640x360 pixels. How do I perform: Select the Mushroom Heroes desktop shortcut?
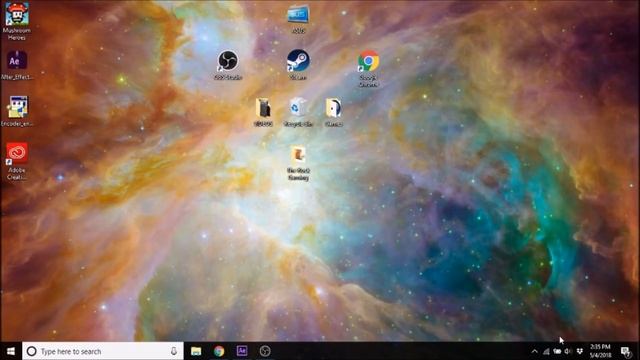17,21
